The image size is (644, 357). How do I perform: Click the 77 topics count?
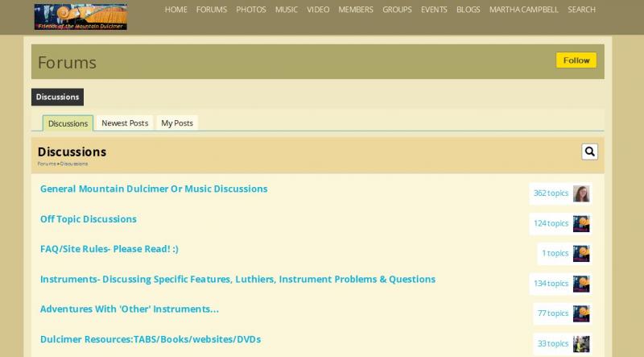pos(553,313)
